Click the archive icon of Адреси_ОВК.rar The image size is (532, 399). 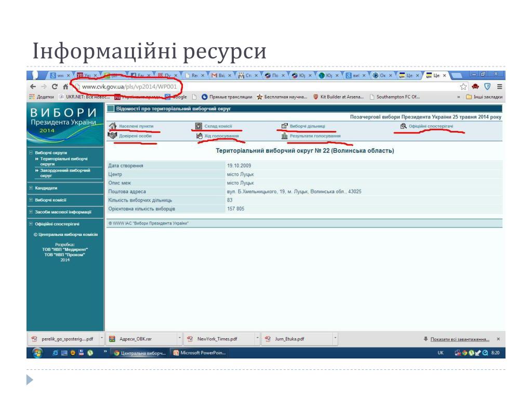112,339
